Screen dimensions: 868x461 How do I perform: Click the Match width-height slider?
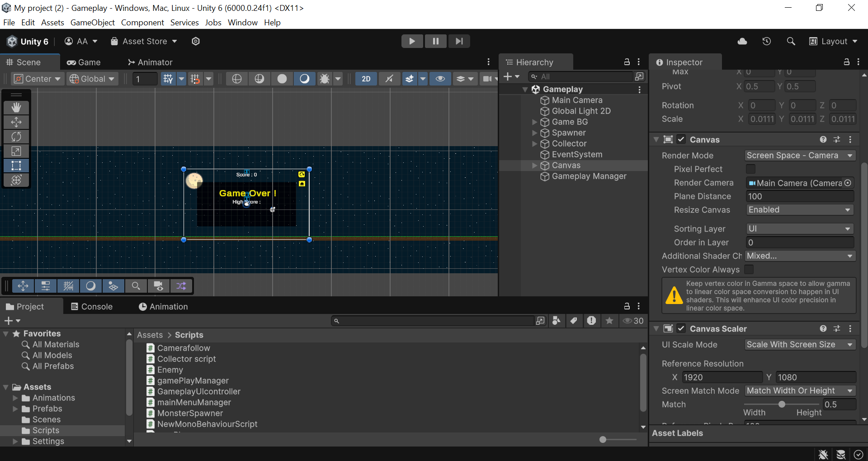pyautogui.click(x=782, y=404)
